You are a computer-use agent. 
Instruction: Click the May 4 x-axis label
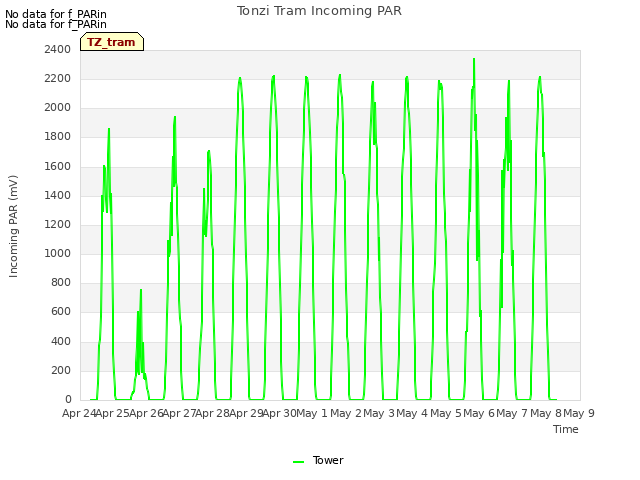click(412, 413)
